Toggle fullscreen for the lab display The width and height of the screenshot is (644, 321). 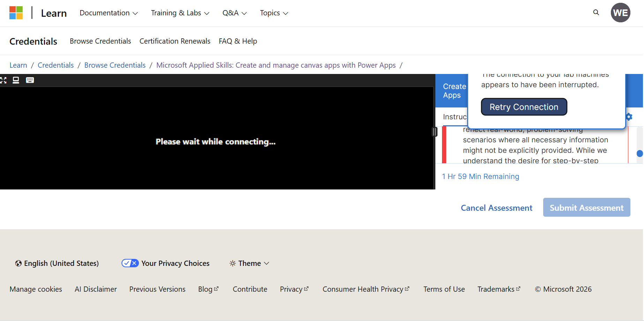3,80
